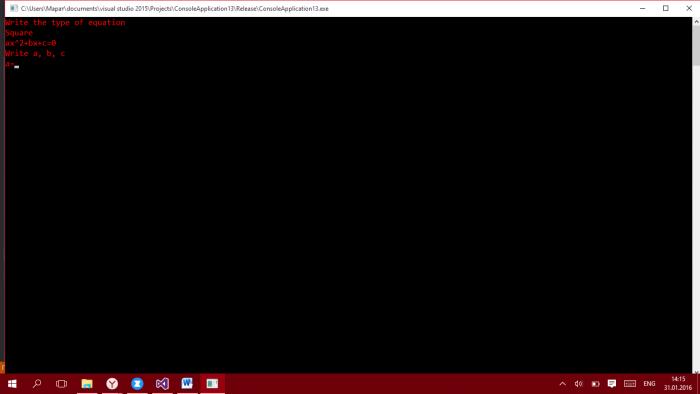Open the Windows Start menu
700x394 pixels.
point(12,384)
